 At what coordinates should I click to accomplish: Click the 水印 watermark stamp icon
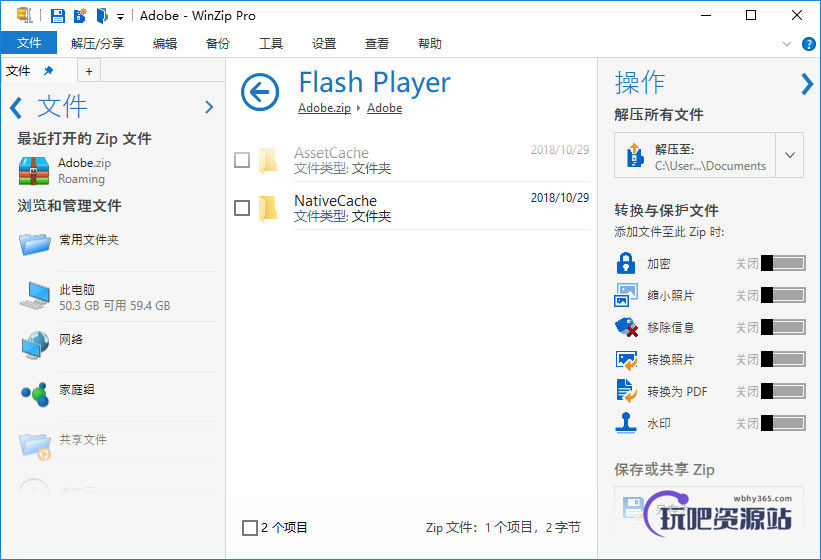626,423
